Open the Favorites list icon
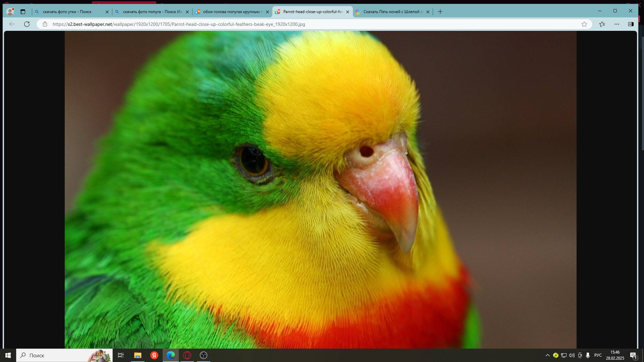Viewport: 644px width, 362px height. tap(602, 24)
